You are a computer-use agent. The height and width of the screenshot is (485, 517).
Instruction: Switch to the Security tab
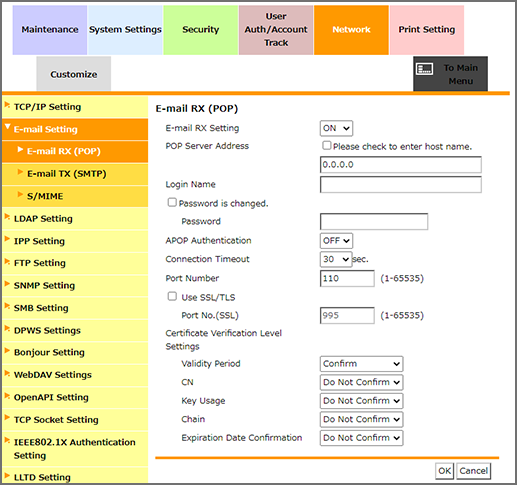(x=201, y=30)
